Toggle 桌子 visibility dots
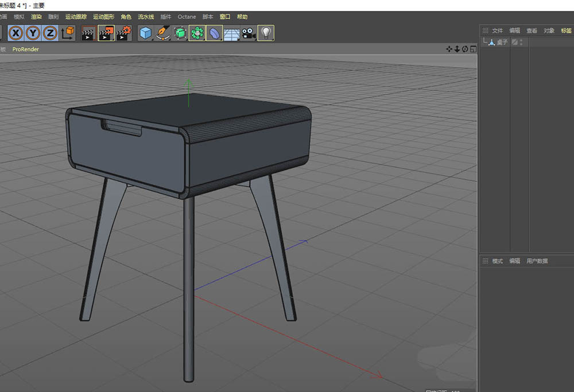The image size is (574, 392). [521, 42]
